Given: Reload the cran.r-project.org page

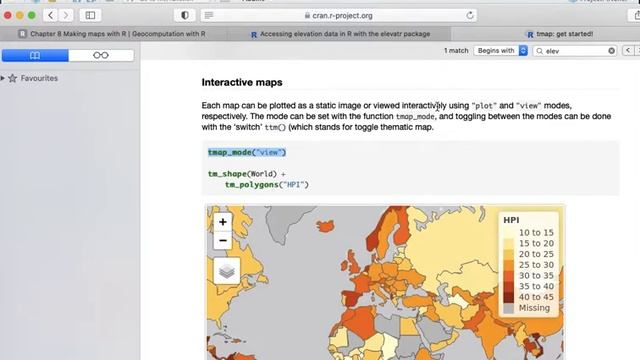Looking at the screenshot, I should click(x=470, y=16).
